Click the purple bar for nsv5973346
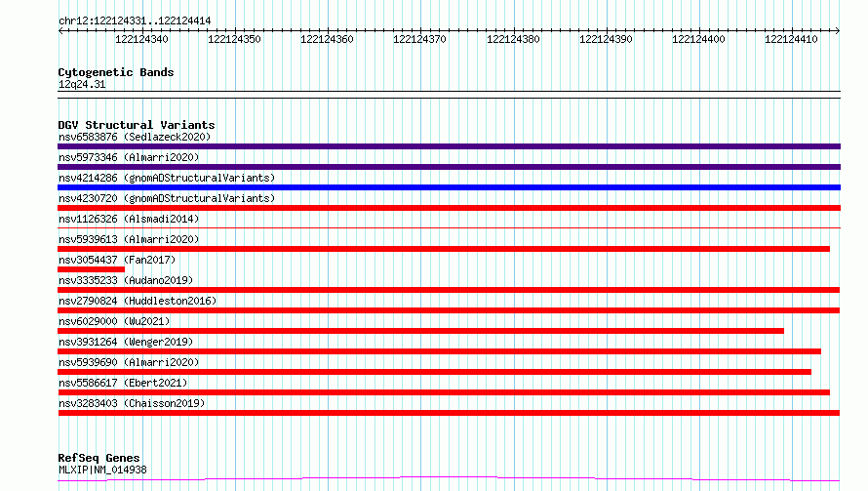Image resolution: width=868 pixels, height=491 pixels. tap(449, 167)
